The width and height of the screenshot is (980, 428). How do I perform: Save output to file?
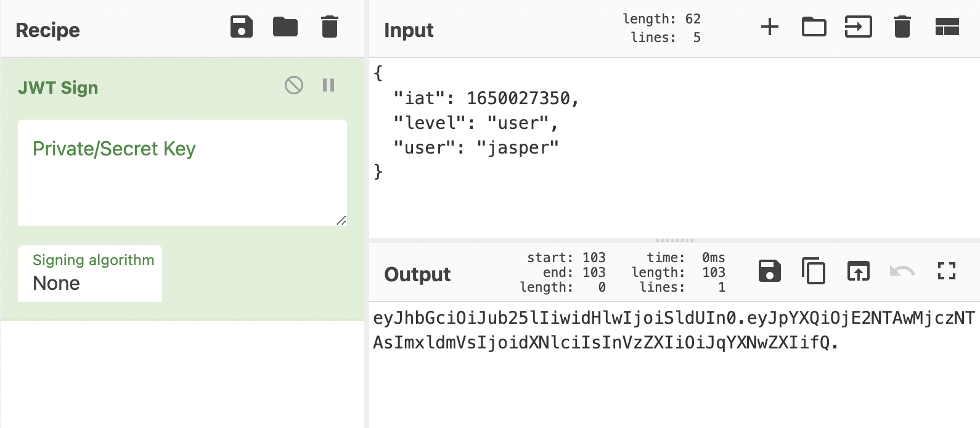pos(769,271)
